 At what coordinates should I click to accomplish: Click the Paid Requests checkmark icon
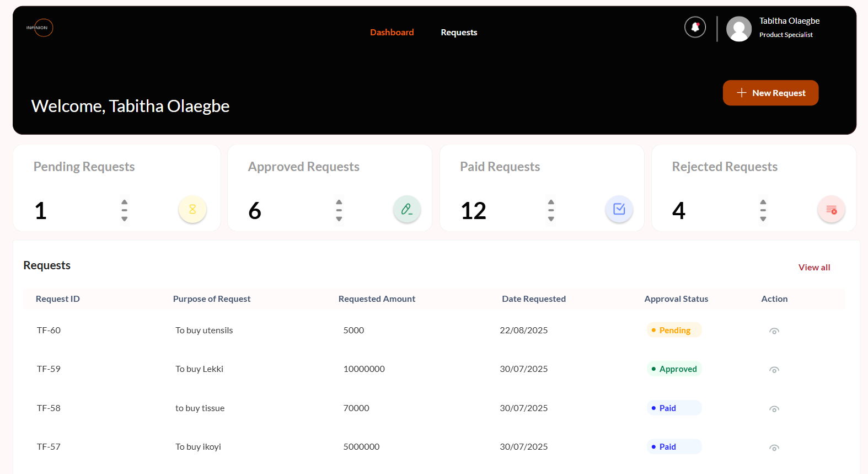[x=619, y=210]
